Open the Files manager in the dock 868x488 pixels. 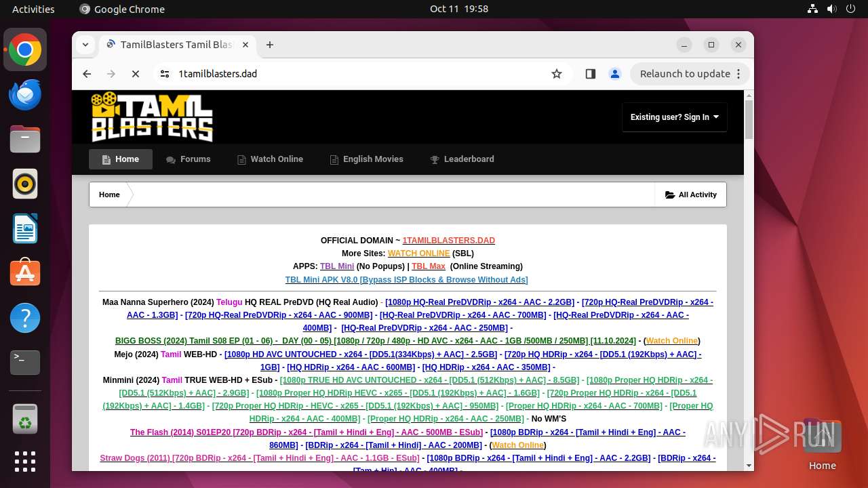(x=25, y=139)
